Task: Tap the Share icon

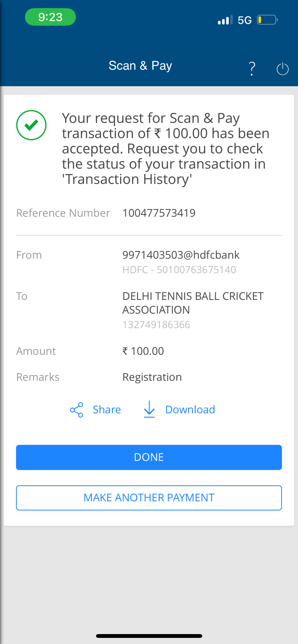Action: 77,410
